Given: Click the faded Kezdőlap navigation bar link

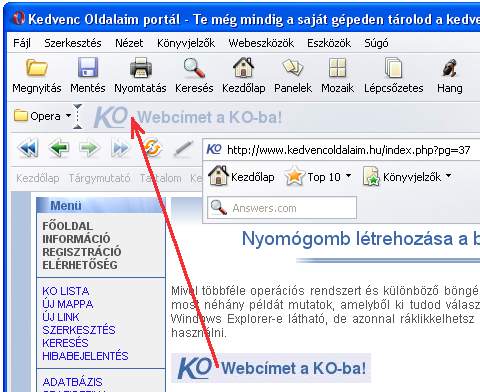Looking at the screenshot, I should point(38,178).
